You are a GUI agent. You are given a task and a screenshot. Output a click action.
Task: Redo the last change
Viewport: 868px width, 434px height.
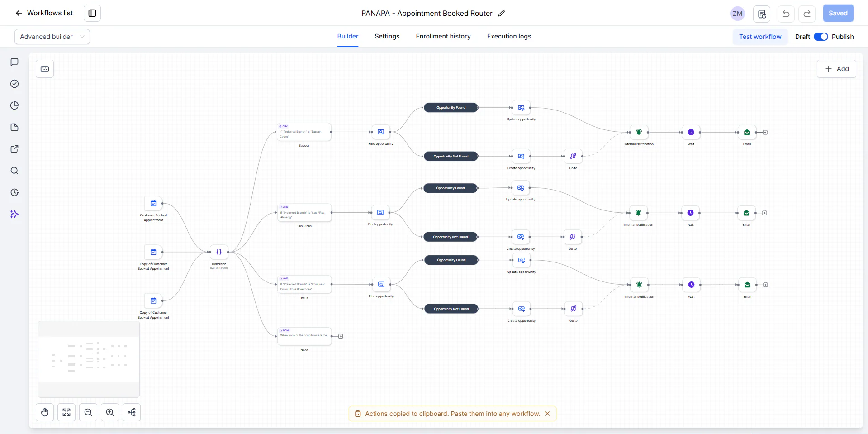coord(807,14)
